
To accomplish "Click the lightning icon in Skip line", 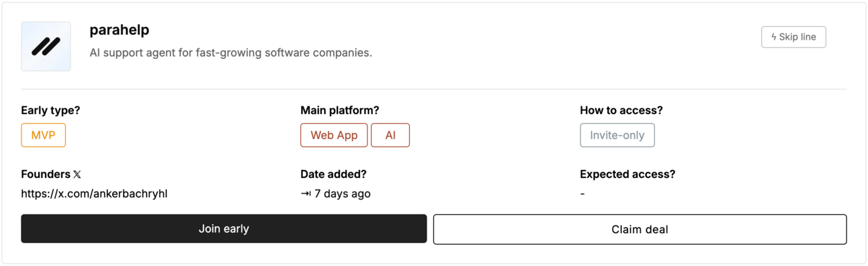I will point(773,37).
